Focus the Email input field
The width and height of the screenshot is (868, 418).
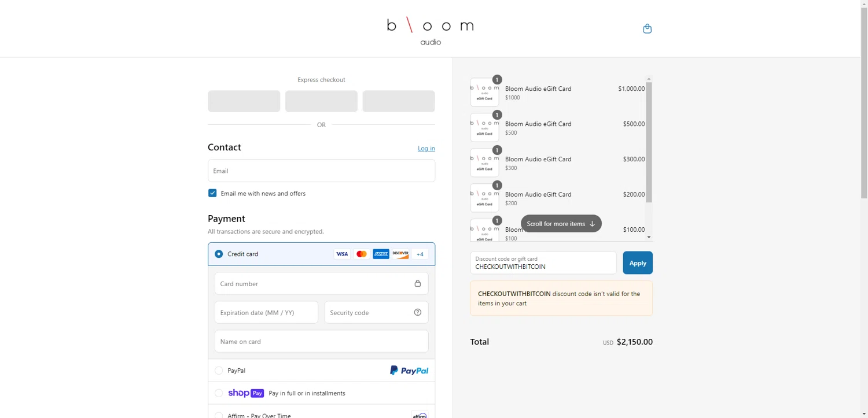[x=321, y=171]
